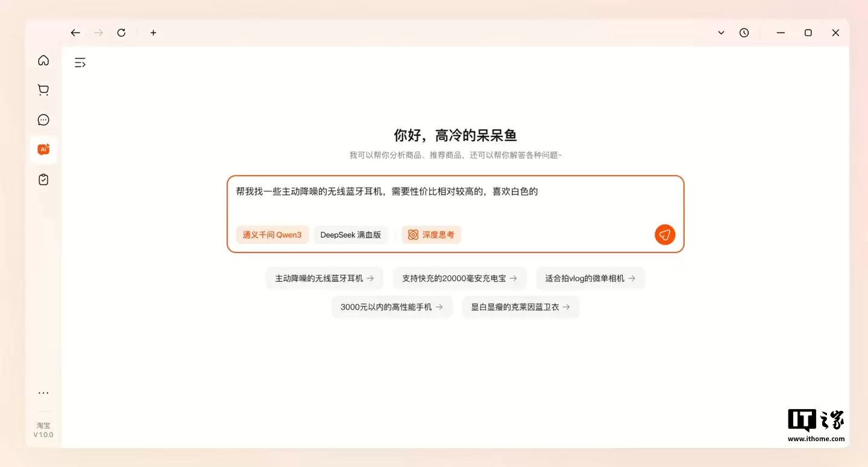Open suggestion 3000元以内的高性能手机
The width and height of the screenshot is (868, 467).
pyautogui.click(x=392, y=307)
